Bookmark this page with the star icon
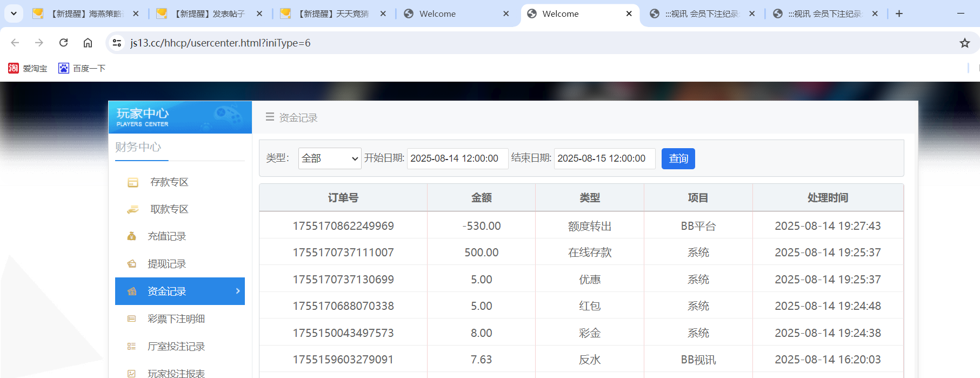Screen dimensions: 980x378 (964, 43)
